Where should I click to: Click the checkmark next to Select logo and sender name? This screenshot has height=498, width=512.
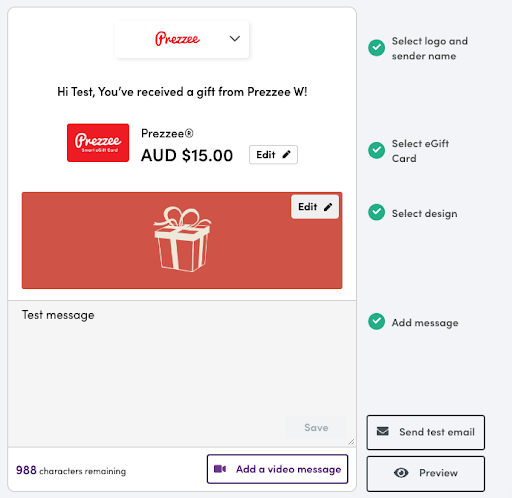377,48
